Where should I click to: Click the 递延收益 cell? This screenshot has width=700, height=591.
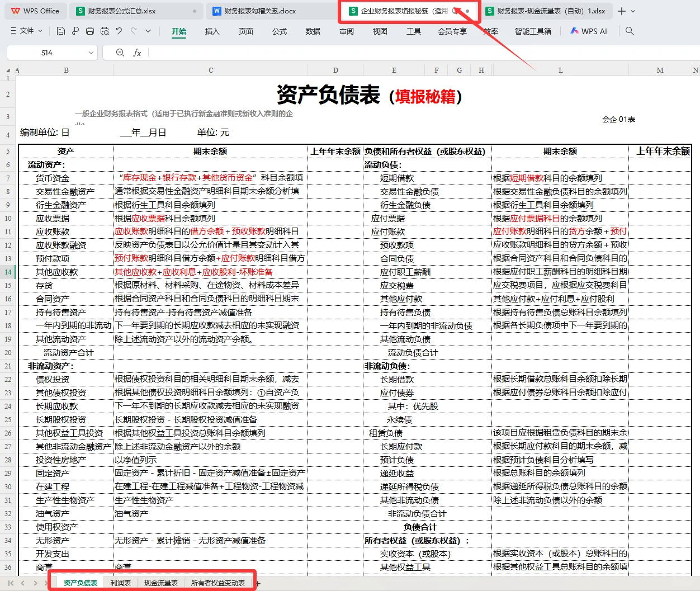pyautogui.click(x=427, y=473)
